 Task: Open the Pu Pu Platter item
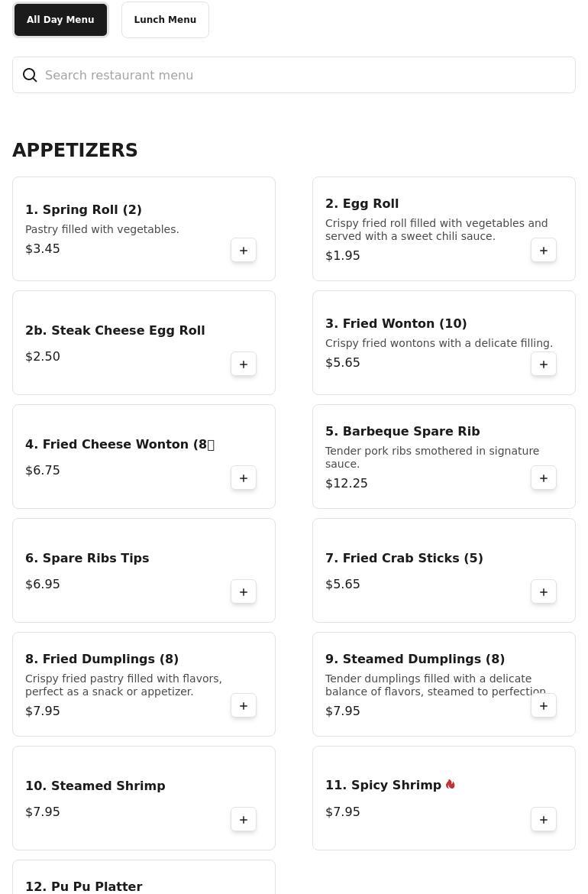point(84,886)
